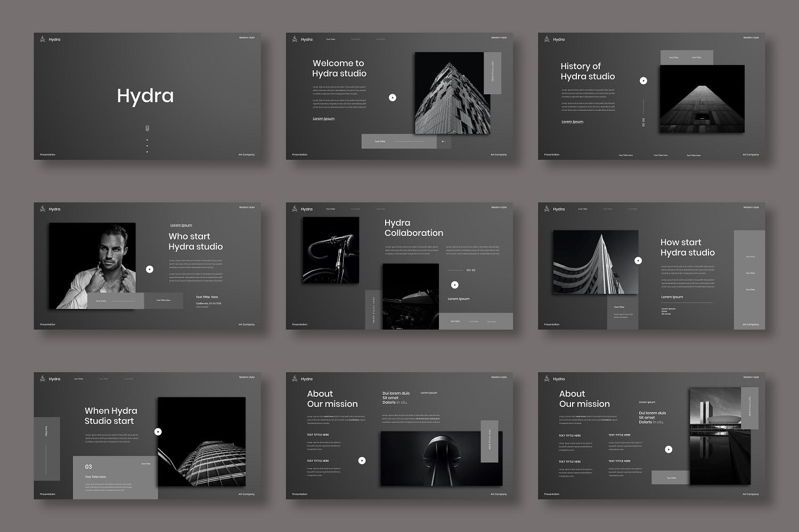The width and height of the screenshot is (799, 532).
Task: Click the play button beside the curved building photo
Action: click(x=638, y=260)
